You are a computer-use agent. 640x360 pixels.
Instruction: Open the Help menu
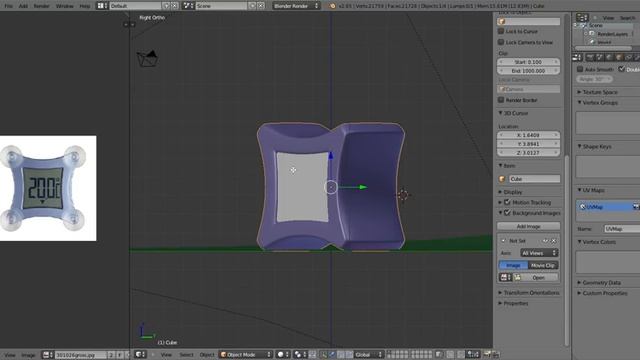coord(84,6)
